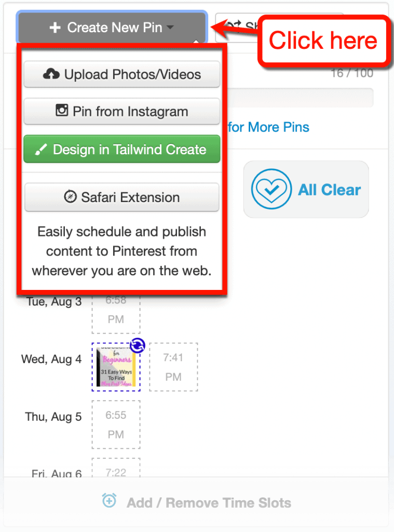This screenshot has width=394, height=532.
Task: Choose Upload Photos/Videos menu entry
Action: point(121,74)
